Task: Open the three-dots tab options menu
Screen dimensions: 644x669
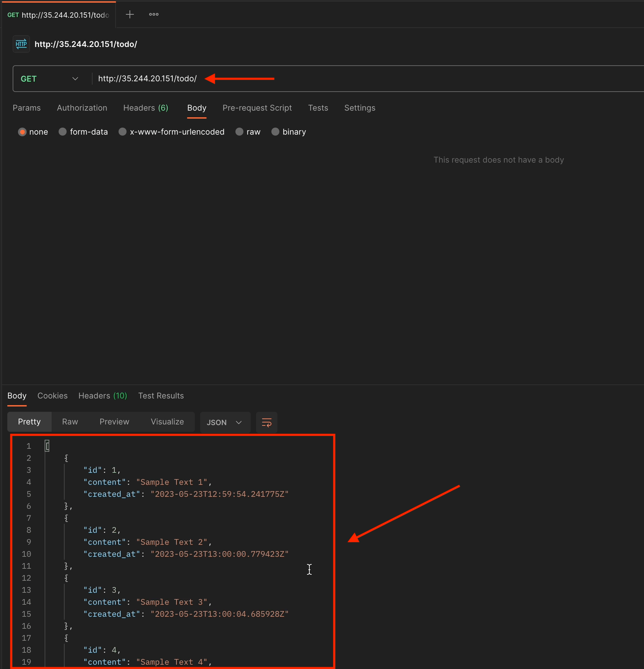Action: tap(154, 14)
